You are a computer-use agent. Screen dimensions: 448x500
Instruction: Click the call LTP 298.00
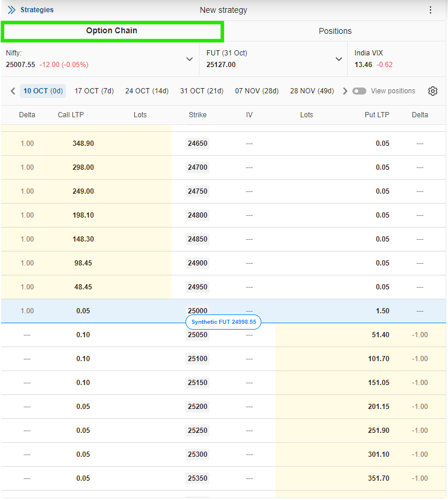tap(83, 167)
